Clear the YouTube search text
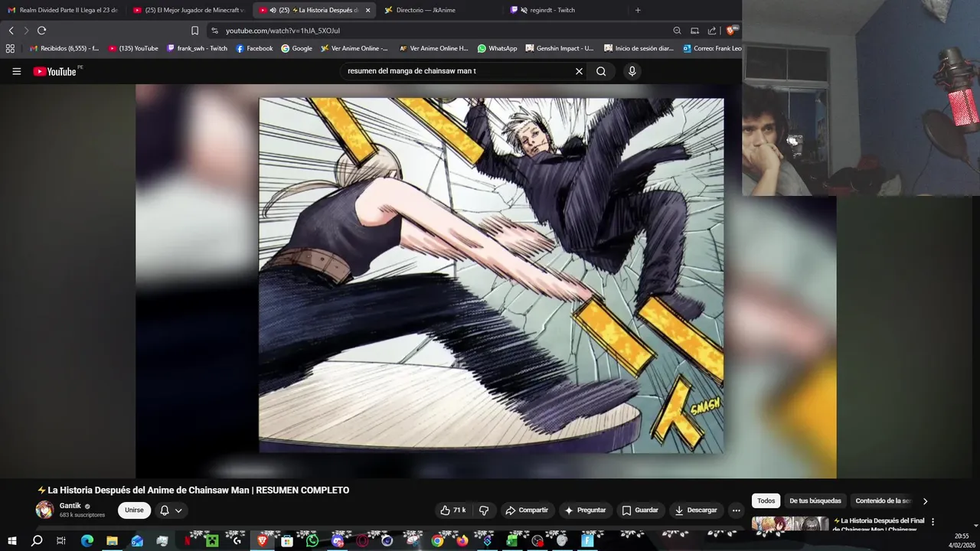The image size is (980, 551). tap(579, 71)
